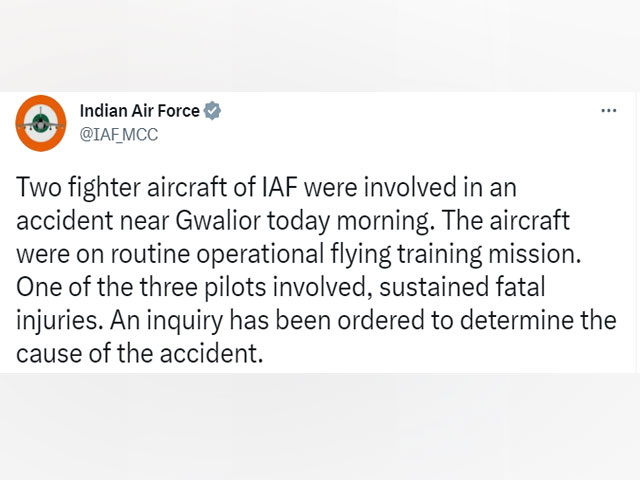This screenshot has height=480, width=640.
Task: Click the jet aircraft in the avatar roundel
Action: pyautogui.click(x=40, y=121)
